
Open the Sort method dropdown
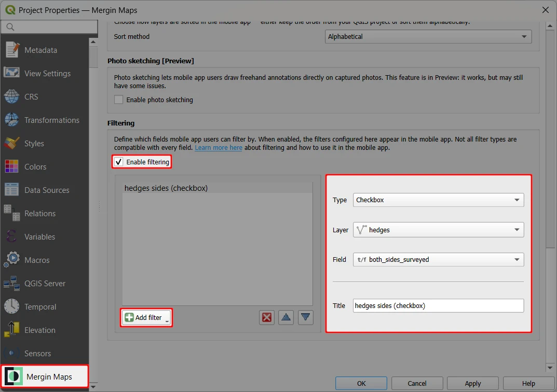pyautogui.click(x=428, y=36)
